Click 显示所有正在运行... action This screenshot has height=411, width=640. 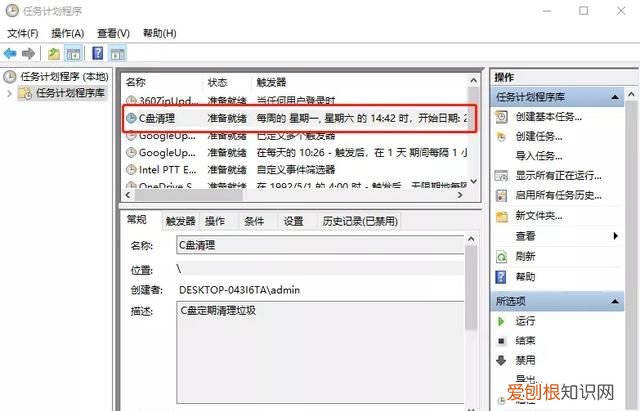click(558, 176)
